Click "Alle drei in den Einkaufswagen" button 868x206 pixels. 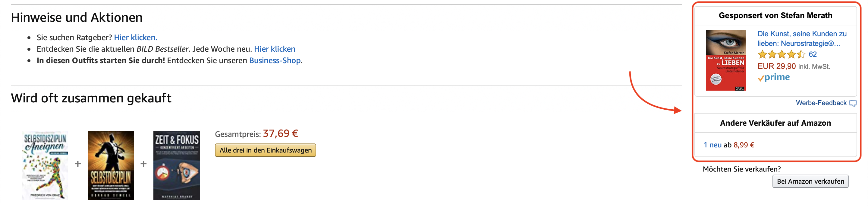coord(265,150)
